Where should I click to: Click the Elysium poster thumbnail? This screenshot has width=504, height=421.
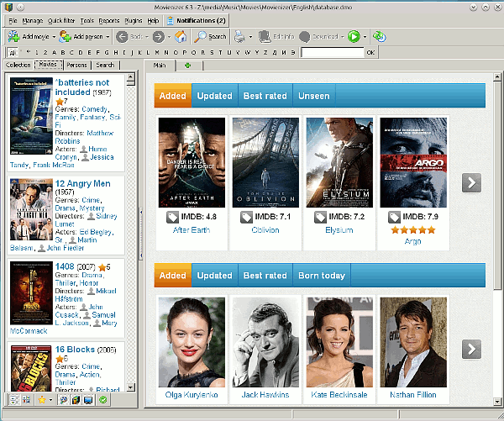pyautogui.click(x=339, y=162)
